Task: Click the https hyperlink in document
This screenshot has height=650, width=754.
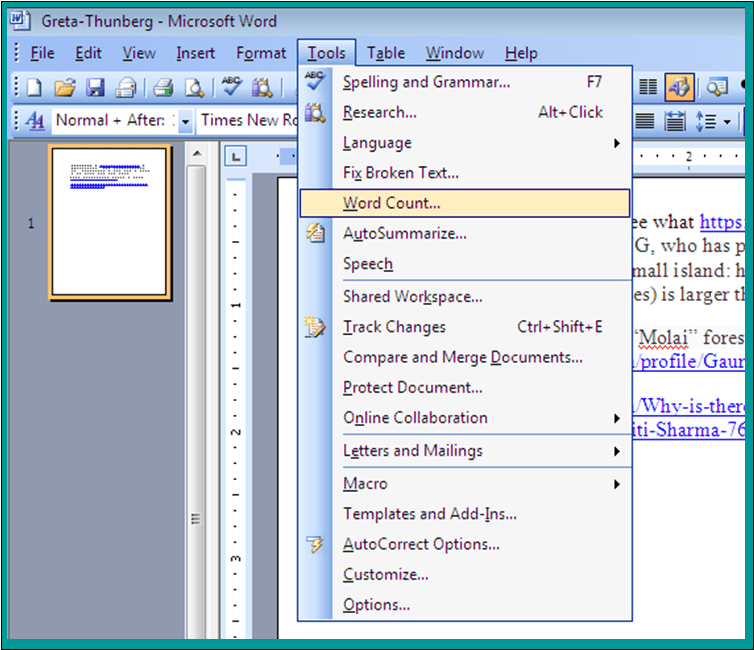Action: coord(721,222)
